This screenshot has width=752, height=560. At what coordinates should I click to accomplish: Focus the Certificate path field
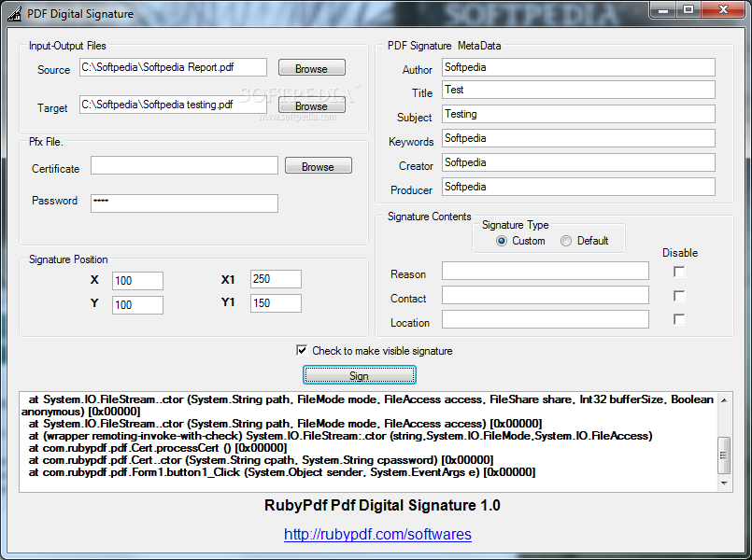184,165
